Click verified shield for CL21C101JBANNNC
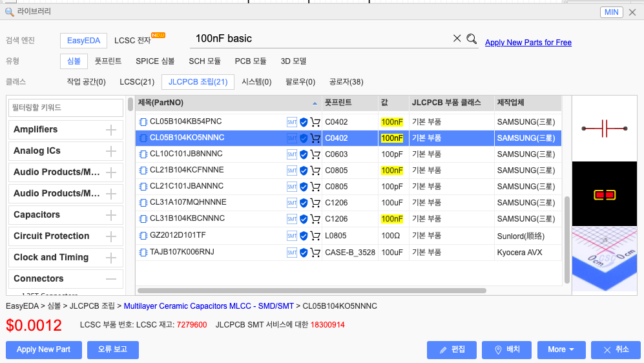644x363 pixels. [304, 187]
